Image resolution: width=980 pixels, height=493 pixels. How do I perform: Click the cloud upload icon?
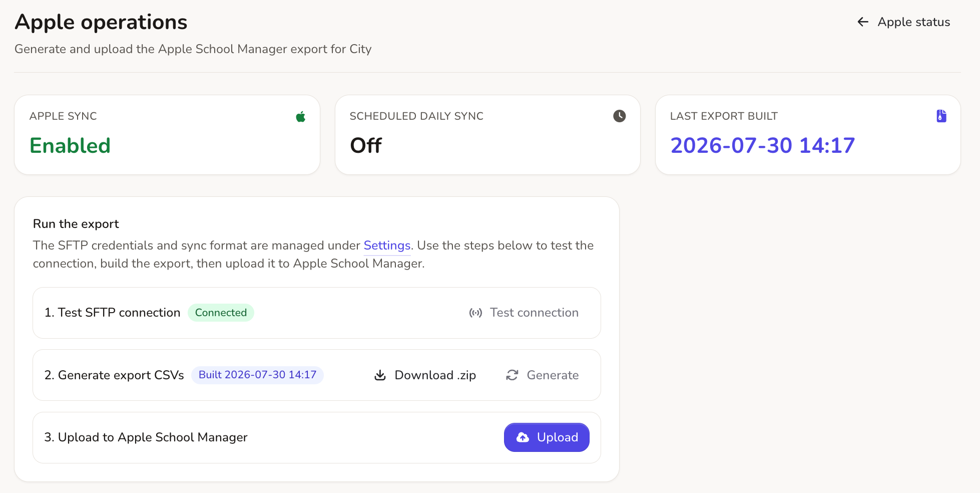pyautogui.click(x=523, y=437)
